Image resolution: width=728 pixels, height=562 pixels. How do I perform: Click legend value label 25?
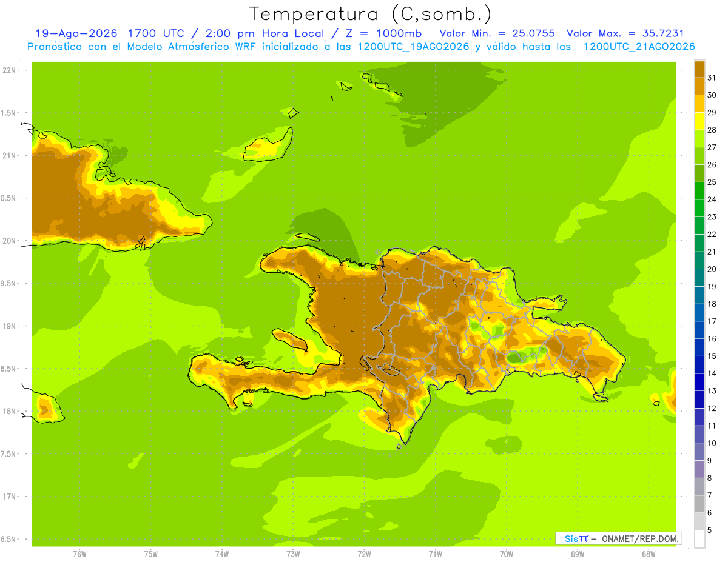(712, 182)
